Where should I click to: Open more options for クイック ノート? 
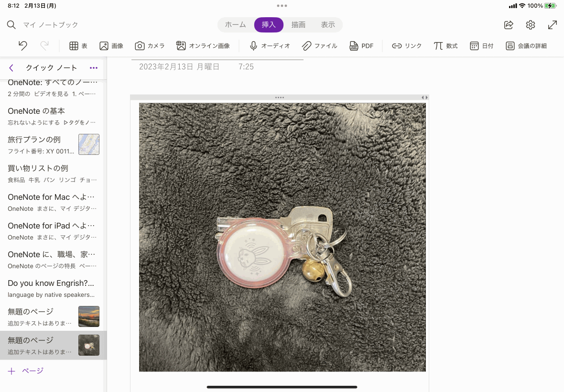(94, 68)
